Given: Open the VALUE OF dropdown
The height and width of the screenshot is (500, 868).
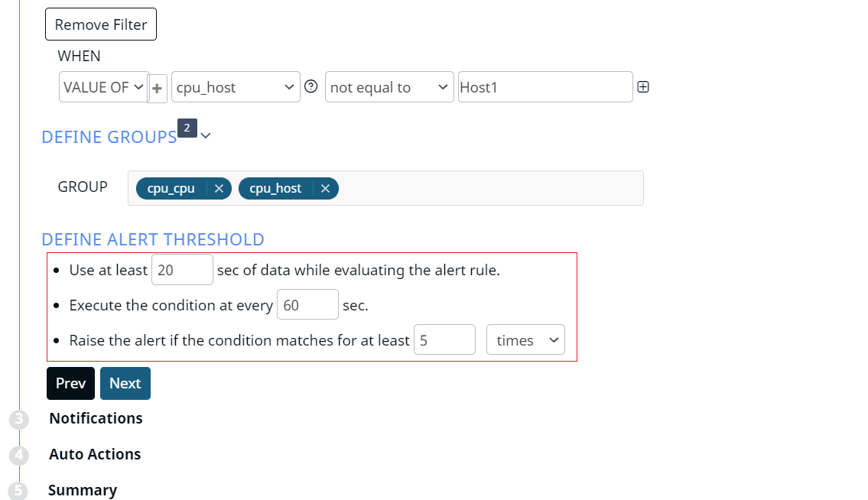Looking at the screenshot, I should [103, 87].
